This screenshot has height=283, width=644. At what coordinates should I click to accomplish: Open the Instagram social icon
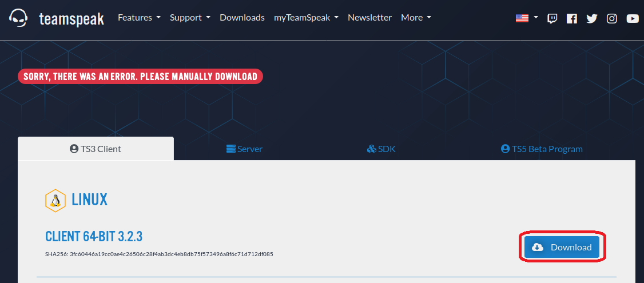(612, 18)
